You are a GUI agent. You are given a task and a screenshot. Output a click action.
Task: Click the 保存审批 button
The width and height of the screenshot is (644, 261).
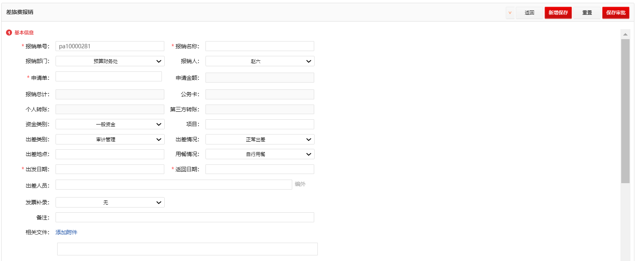click(616, 13)
